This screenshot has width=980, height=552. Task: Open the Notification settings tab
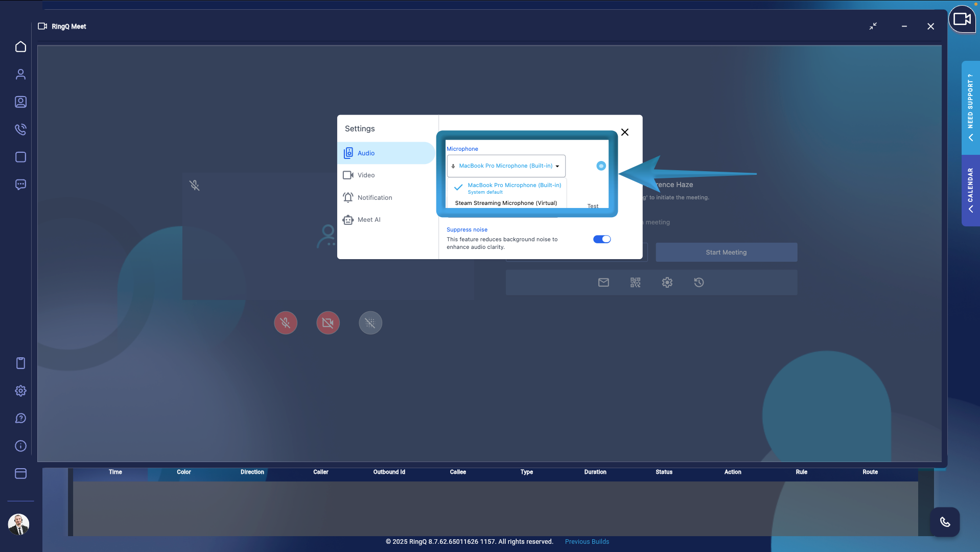375,197
